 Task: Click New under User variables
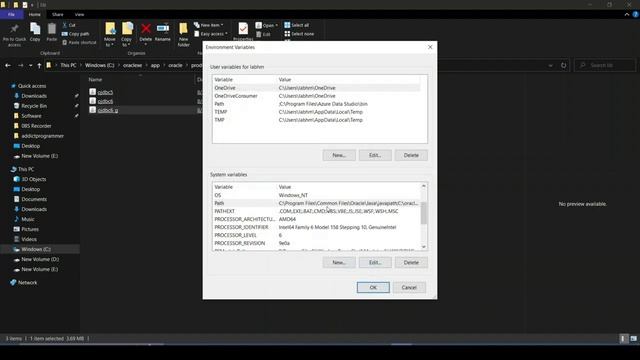[x=339, y=155]
